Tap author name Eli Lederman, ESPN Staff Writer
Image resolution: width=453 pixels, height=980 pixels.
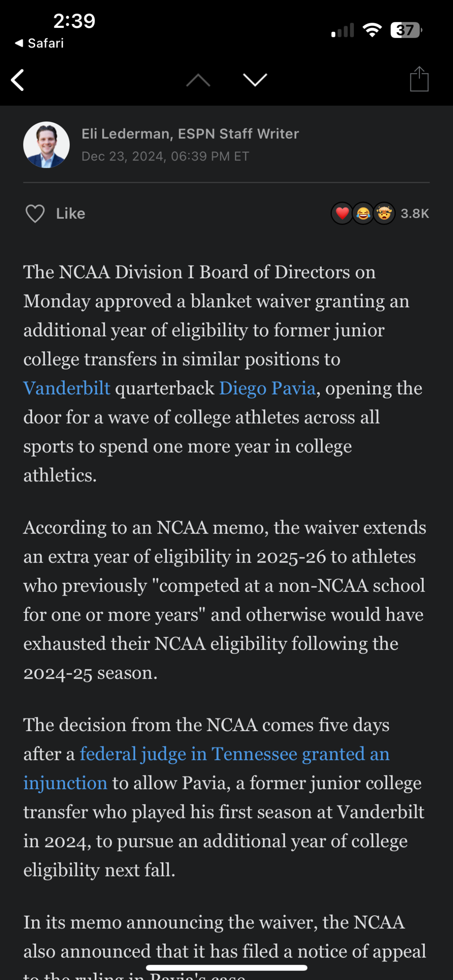coord(190,134)
